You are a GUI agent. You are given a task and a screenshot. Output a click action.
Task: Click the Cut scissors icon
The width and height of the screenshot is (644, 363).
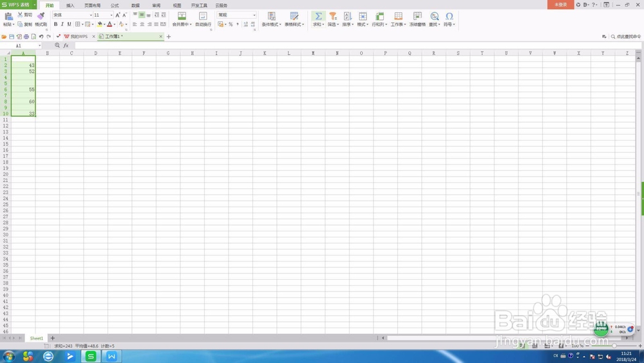pos(20,15)
